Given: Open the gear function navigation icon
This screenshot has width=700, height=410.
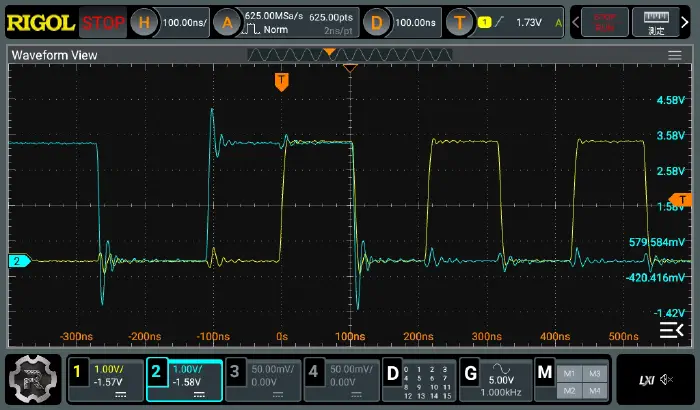Looking at the screenshot, I should click(x=31, y=379).
